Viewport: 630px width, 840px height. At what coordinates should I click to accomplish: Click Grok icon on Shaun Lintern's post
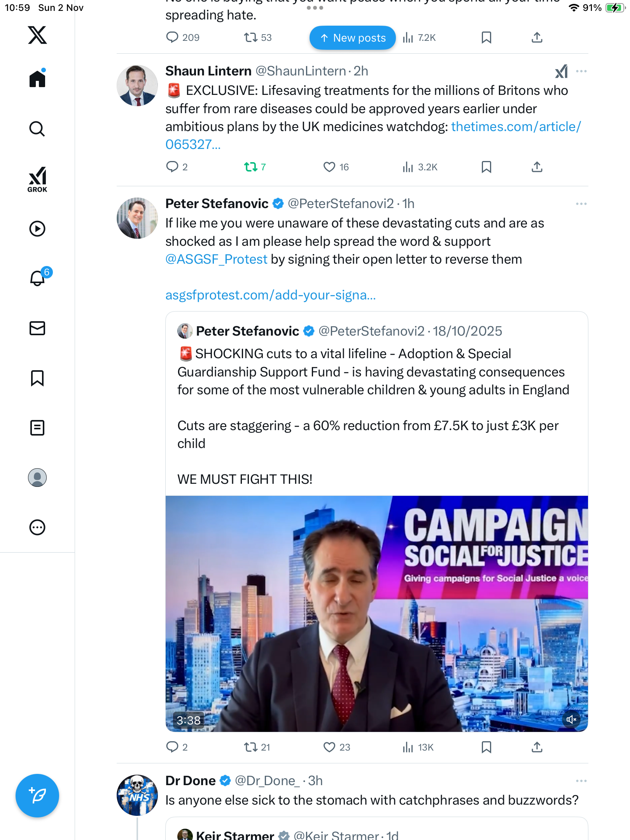(561, 71)
